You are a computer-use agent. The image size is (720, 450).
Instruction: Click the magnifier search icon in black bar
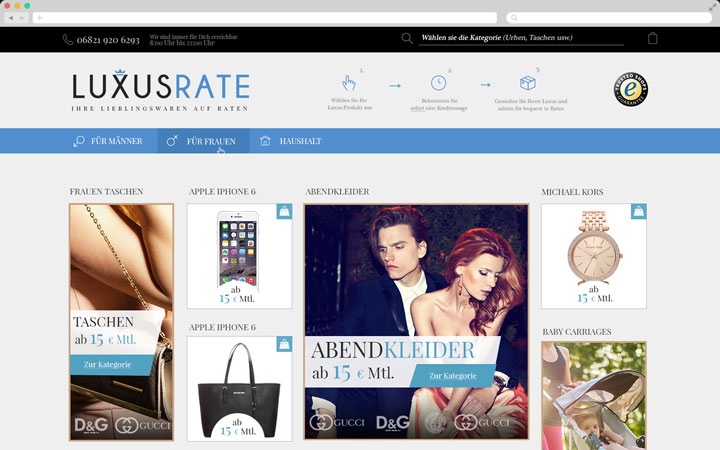tap(407, 38)
